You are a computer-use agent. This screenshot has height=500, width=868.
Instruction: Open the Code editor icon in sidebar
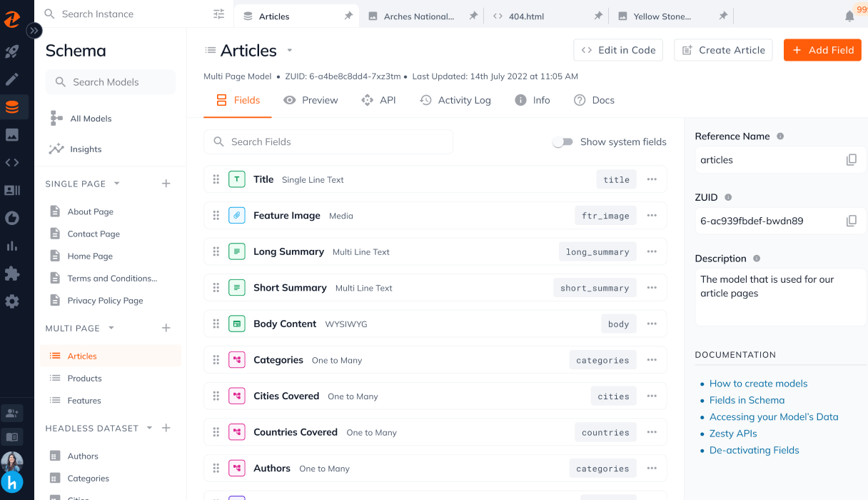[x=12, y=163]
